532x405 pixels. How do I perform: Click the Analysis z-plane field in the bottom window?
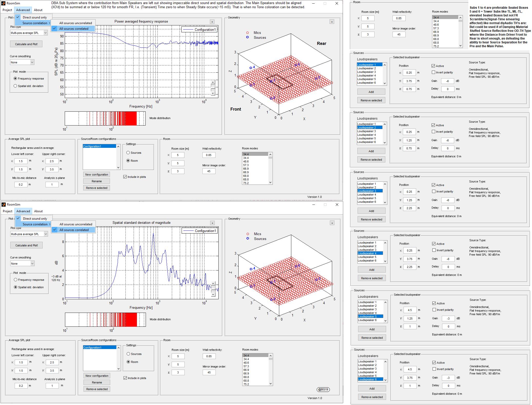tap(52, 386)
